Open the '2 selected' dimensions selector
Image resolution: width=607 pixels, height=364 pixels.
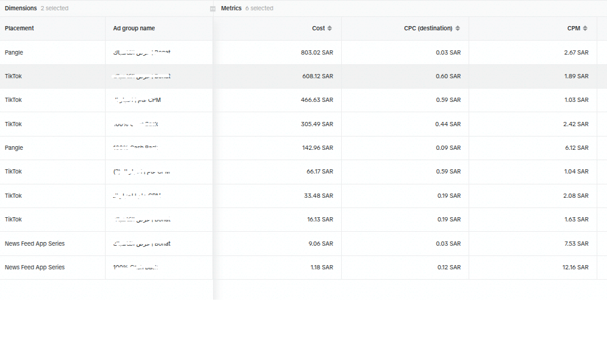pyautogui.click(x=55, y=8)
